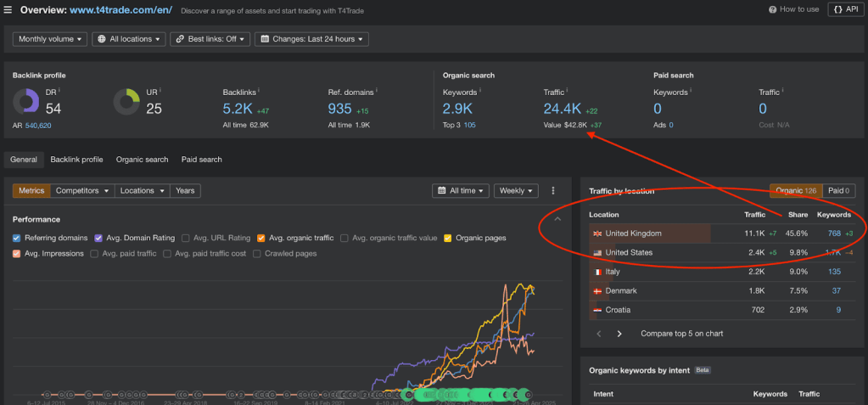Screen dimensions: 868x405
Task: Click info icon beside organic Traffic
Action: tap(568, 90)
